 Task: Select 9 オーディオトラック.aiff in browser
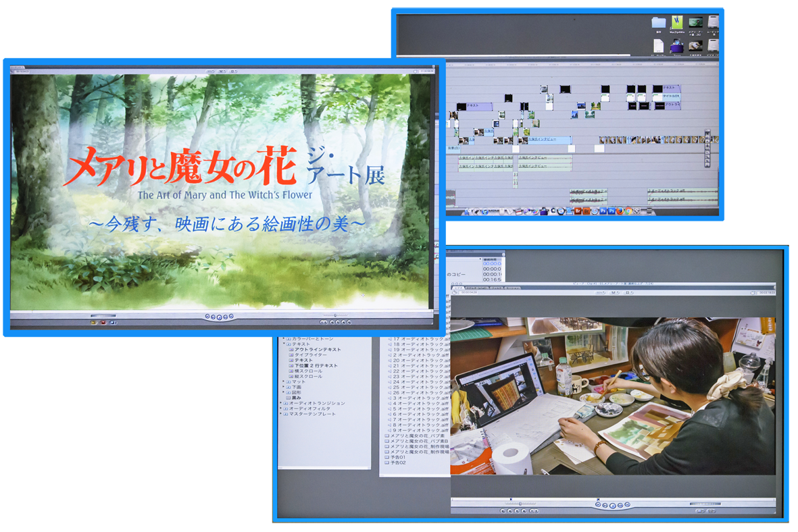(x=418, y=430)
